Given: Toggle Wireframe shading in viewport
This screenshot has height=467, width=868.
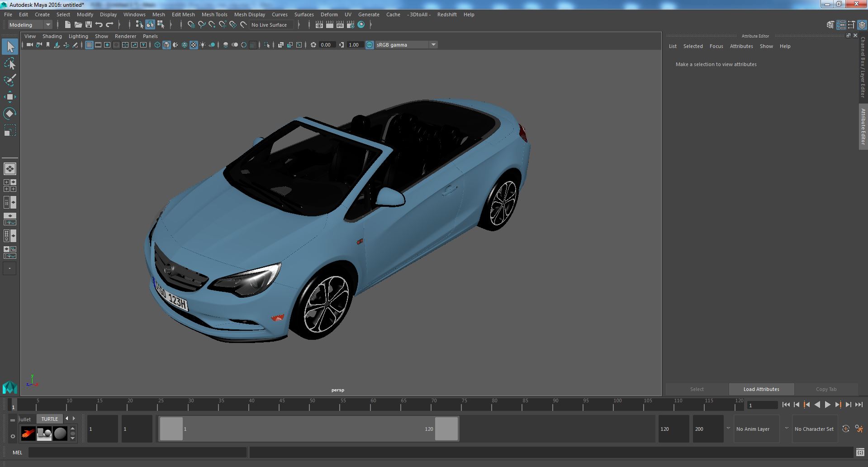Looking at the screenshot, I should click(157, 45).
